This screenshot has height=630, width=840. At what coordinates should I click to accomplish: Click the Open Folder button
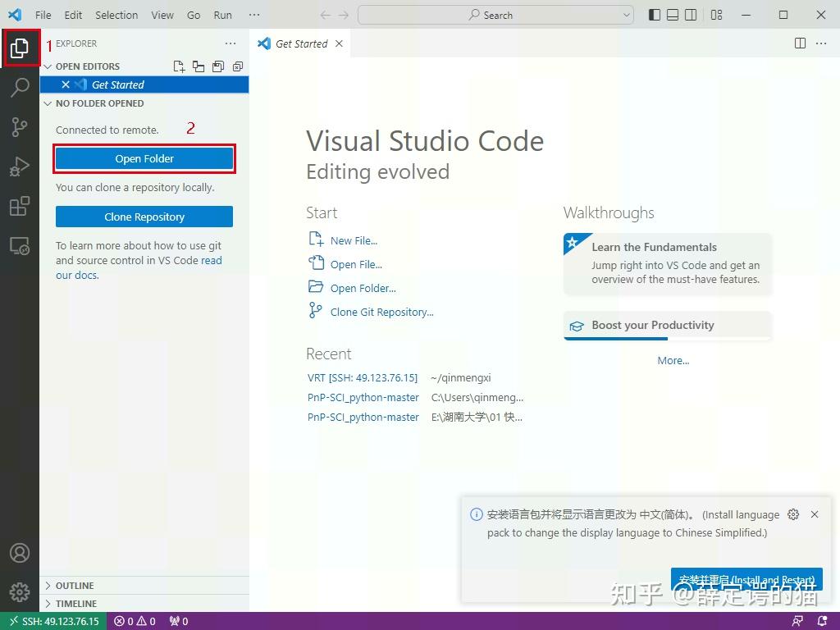144,158
